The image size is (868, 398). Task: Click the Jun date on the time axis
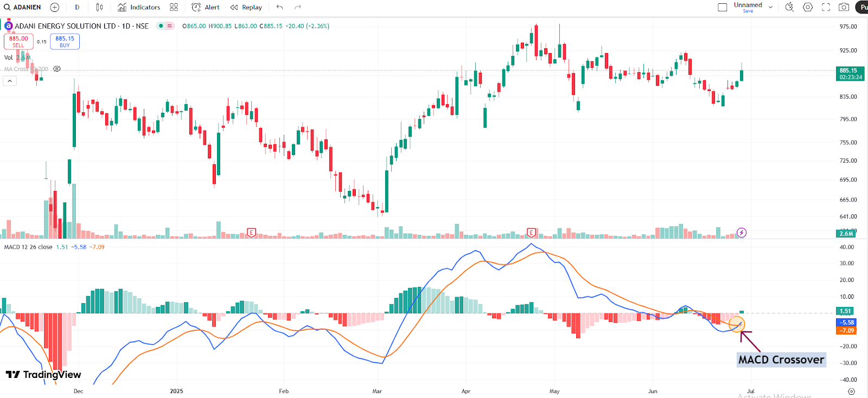tap(653, 391)
